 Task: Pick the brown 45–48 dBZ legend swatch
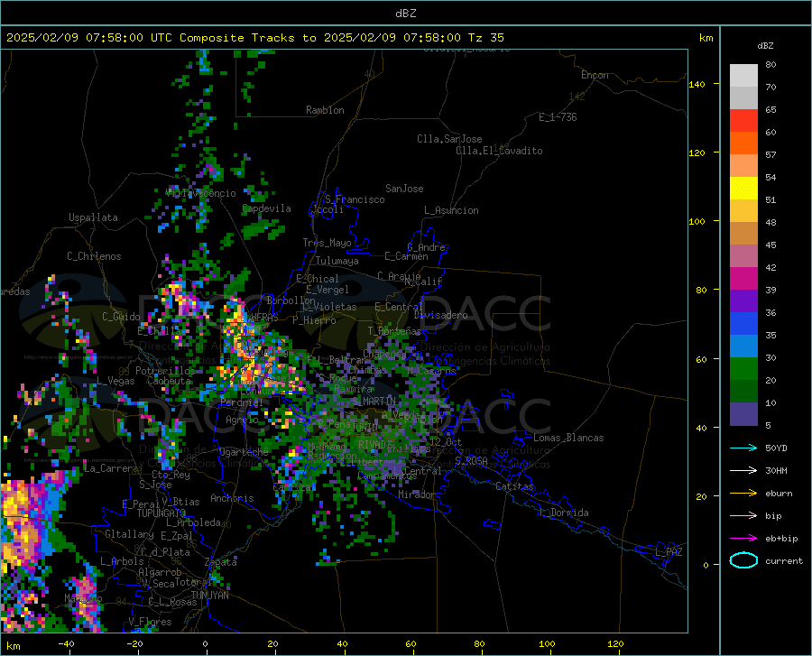coord(743,234)
